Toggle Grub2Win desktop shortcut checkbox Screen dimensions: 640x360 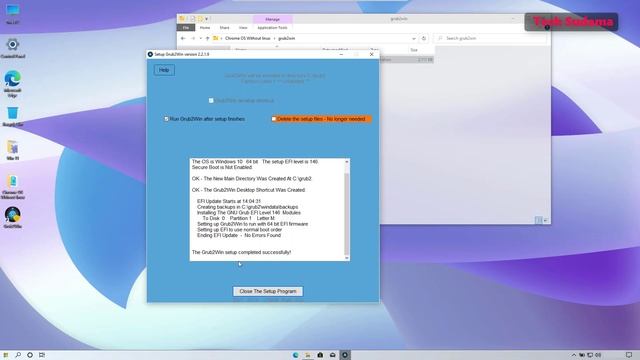tap(211, 100)
